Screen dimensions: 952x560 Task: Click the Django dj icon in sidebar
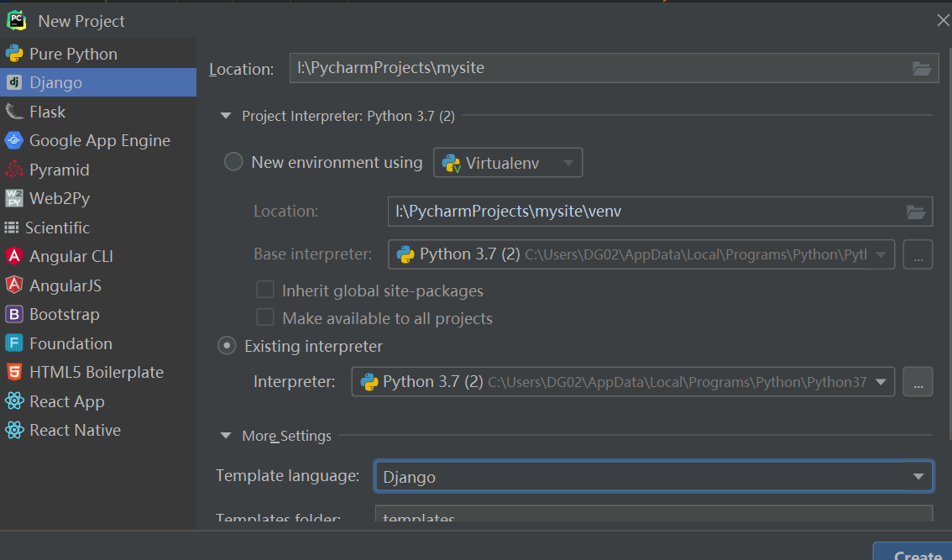pos(14,82)
